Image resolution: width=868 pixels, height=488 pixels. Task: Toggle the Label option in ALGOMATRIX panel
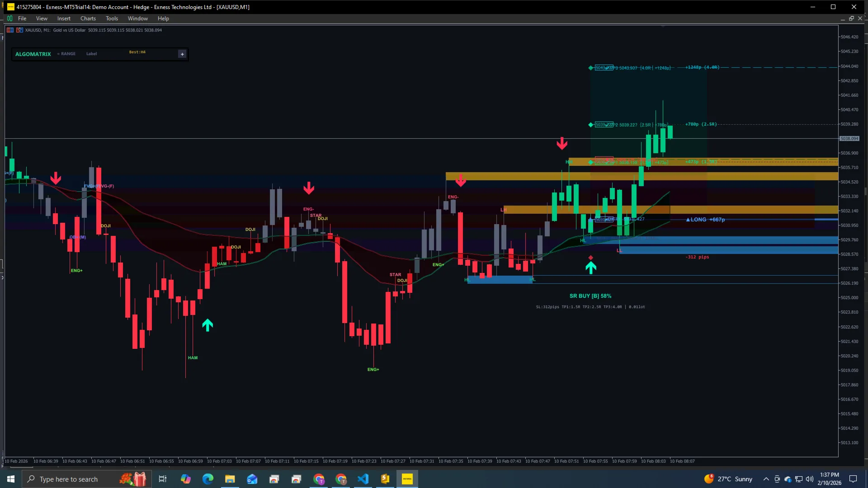(x=91, y=53)
